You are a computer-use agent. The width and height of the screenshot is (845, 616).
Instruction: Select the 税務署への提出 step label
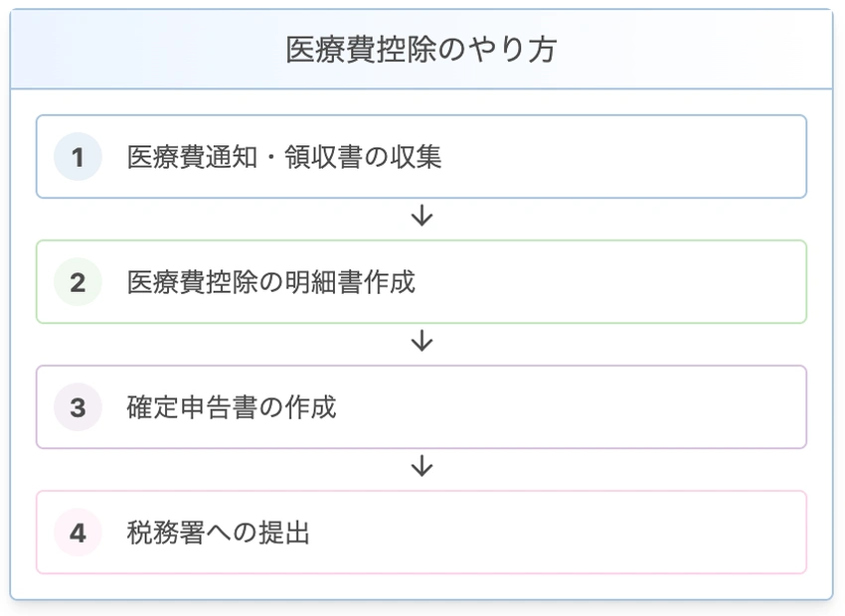(x=219, y=533)
